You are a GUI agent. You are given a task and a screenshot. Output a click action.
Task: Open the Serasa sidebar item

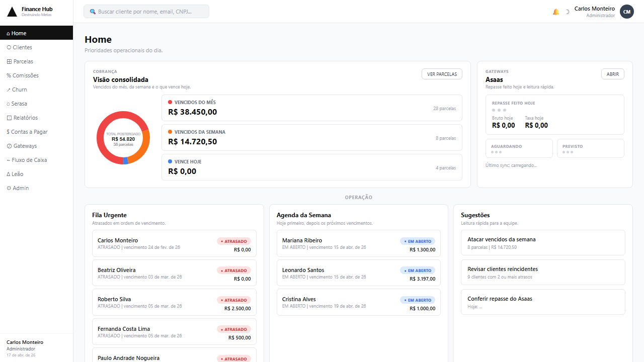coord(19,104)
